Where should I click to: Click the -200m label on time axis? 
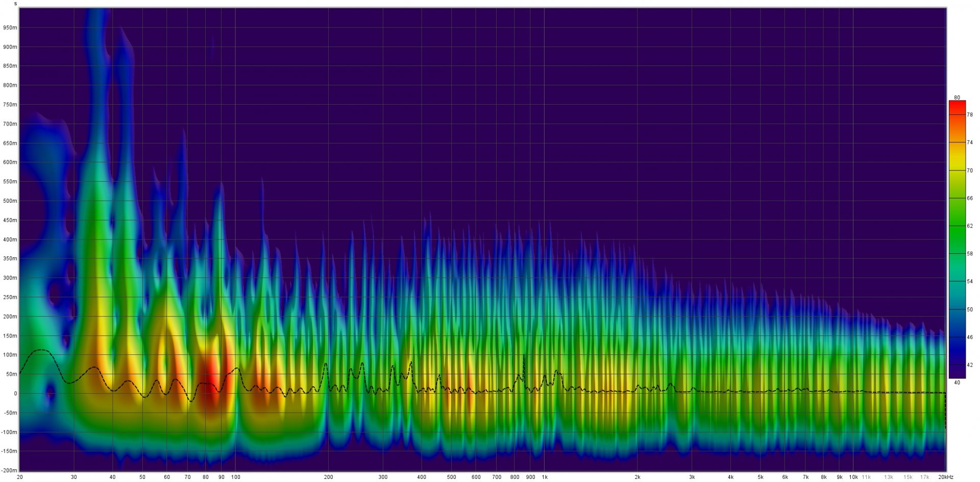pos(9,470)
